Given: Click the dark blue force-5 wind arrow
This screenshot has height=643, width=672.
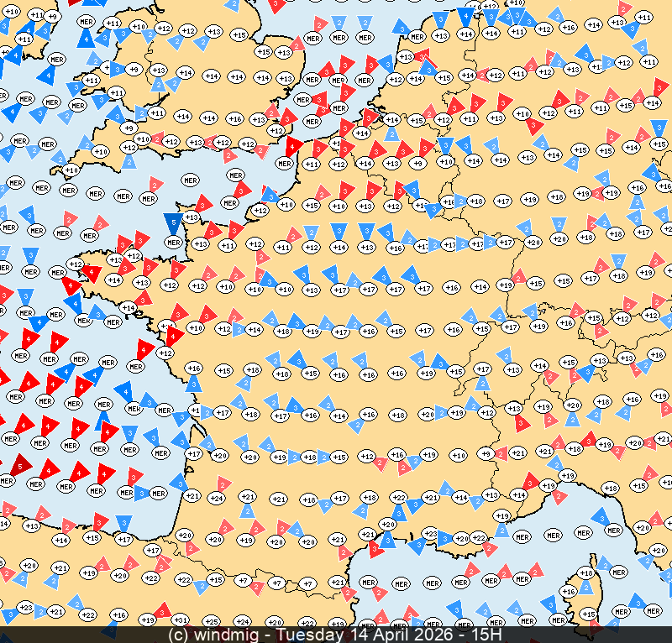Looking at the screenshot, I should click(173, 224).
